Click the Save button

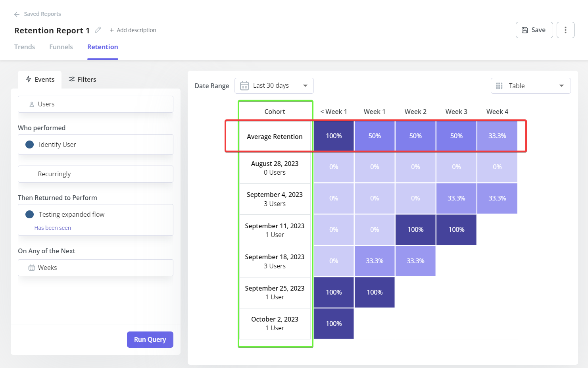pyautogui.click(x=534, y=30)
